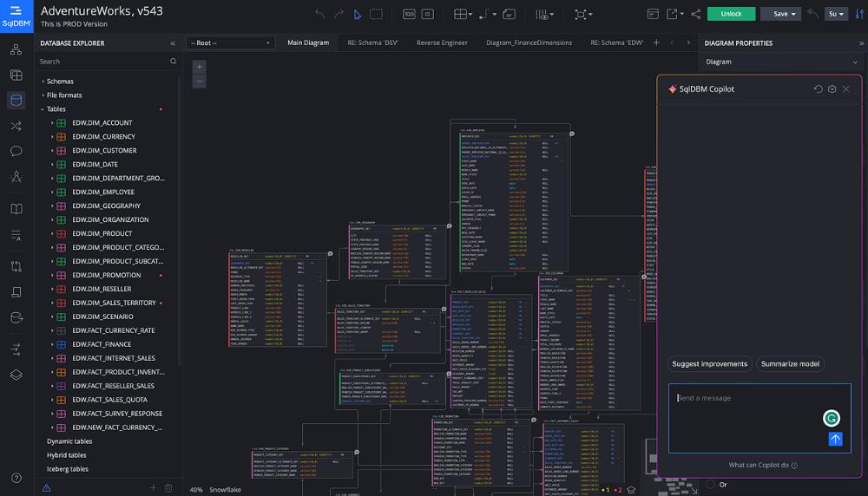
Task: Collapse the Database Explorer panel
Action: (x=172, y=43)
